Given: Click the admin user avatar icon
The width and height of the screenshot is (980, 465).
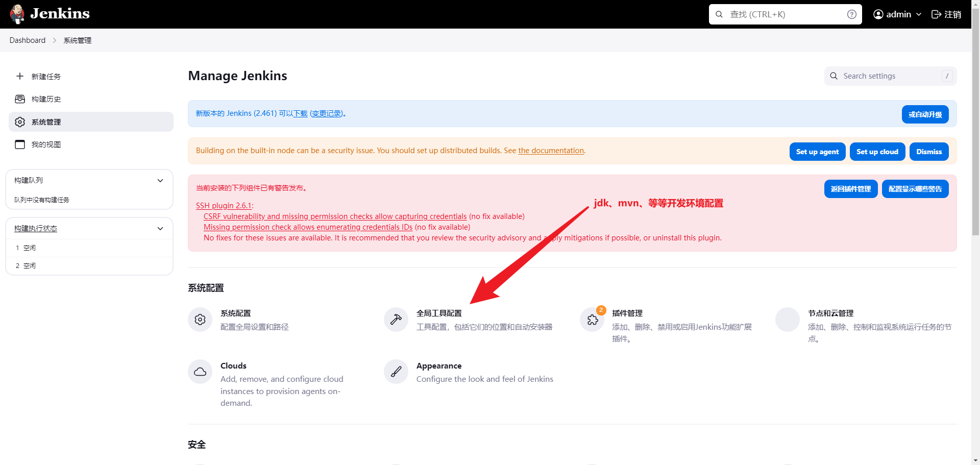Looking at the screenshot, I should (878, 14).
